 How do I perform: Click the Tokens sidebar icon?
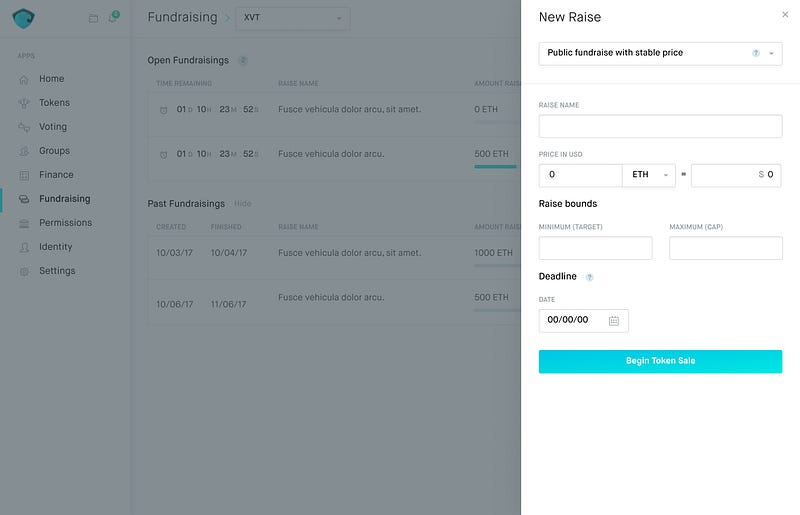click(24, 103)
